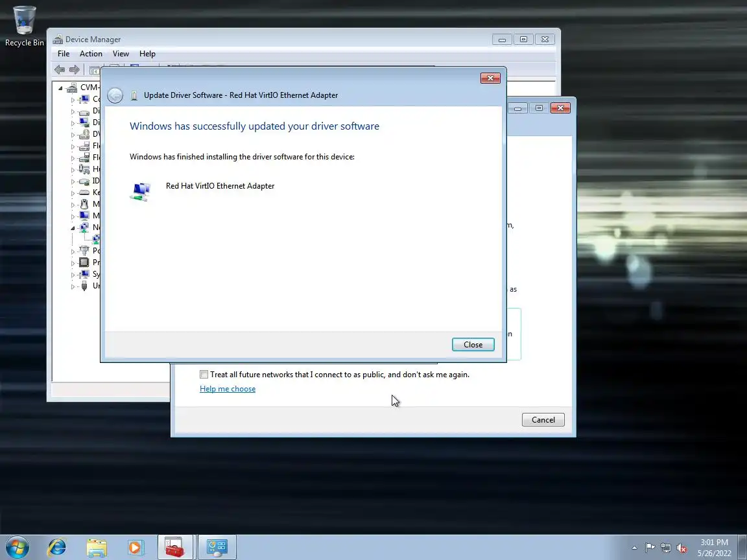This screenshot has width=747, height=560.
Task: Expand the Computer (Co) category triangle
Action: point(73,100)
